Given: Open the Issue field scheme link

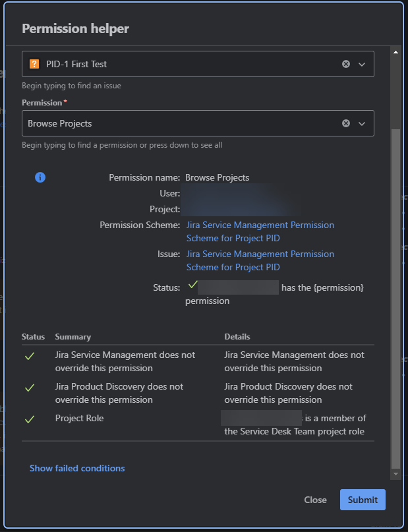Looking at the screenshot, I should [260, 260].
